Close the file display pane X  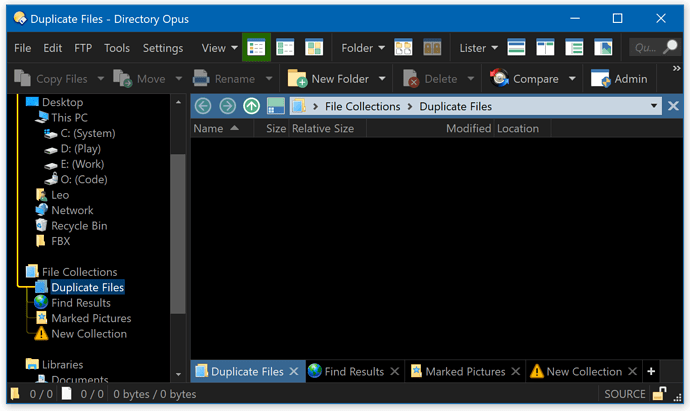click(x=673, y=106)
